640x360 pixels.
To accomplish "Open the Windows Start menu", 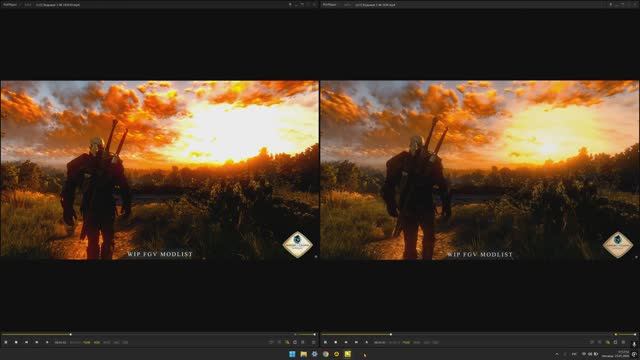I will coord(292,354).
